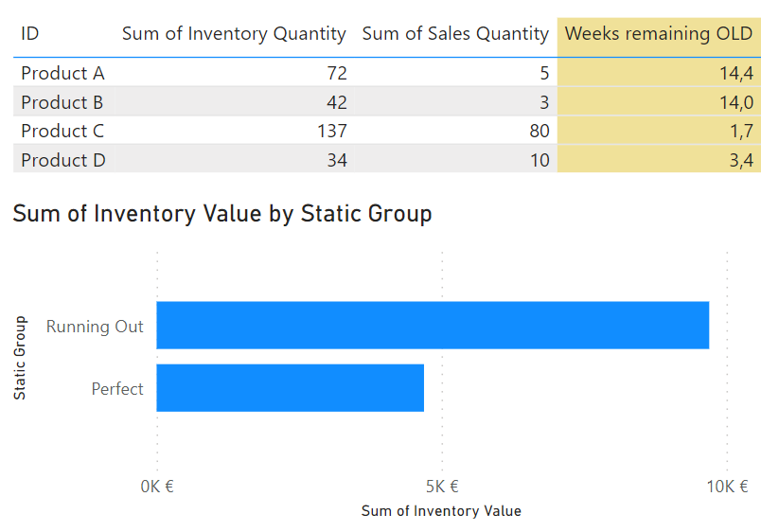Select the Perfect bar in chart
Screen dimensions: 761x532
click(x=290, y=388)
